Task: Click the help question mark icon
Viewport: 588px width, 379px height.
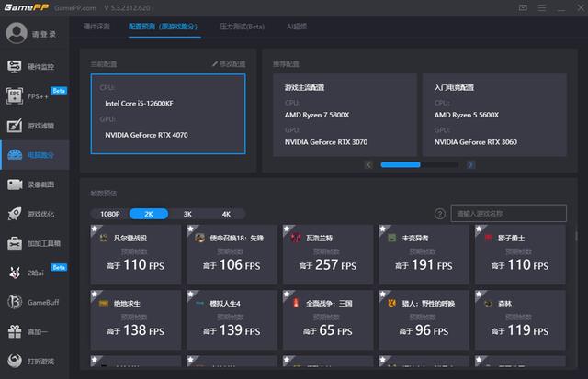Action: coord(440,214)
